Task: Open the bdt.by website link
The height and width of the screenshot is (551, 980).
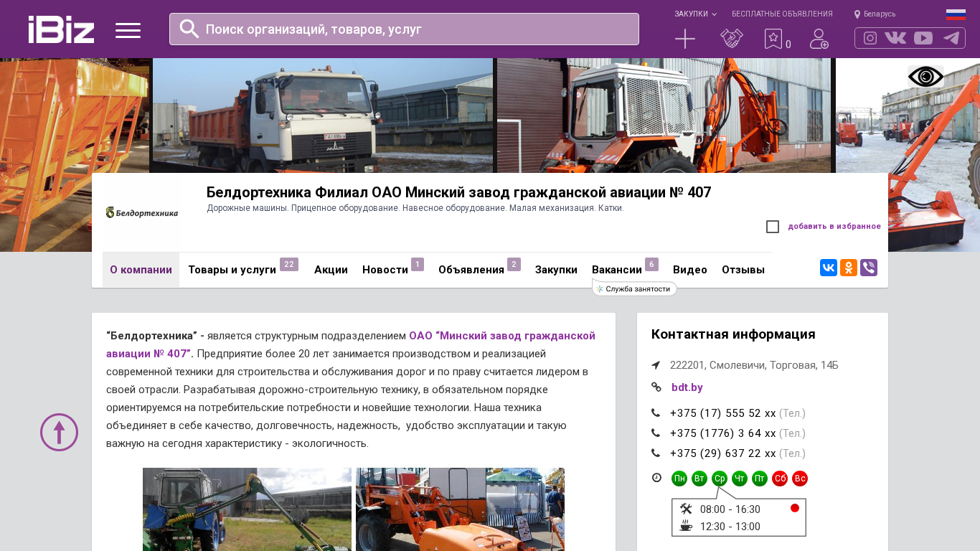Action: 687,387
